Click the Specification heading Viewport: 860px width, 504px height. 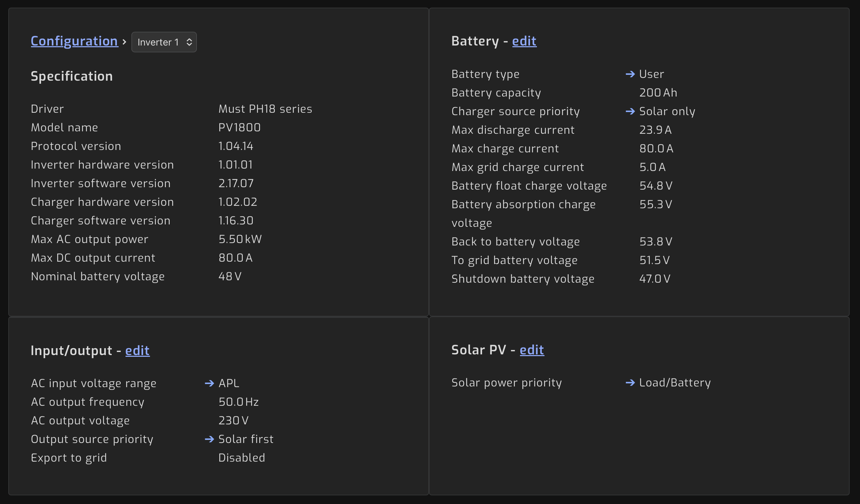[x=72, y=76]
